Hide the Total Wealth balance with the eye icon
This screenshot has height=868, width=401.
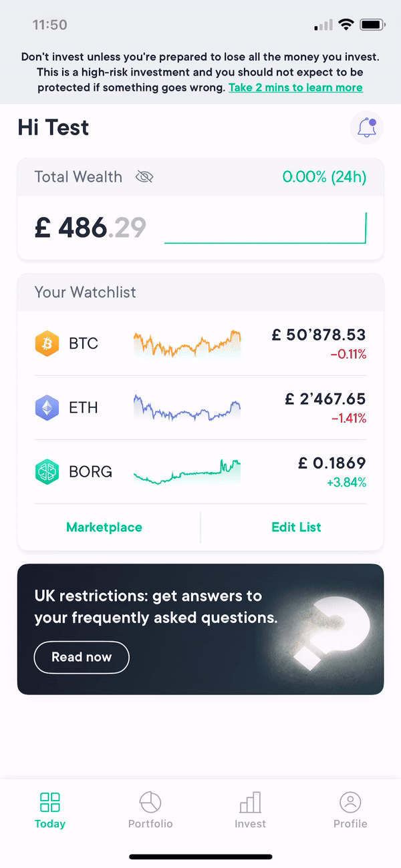point(144,177)
